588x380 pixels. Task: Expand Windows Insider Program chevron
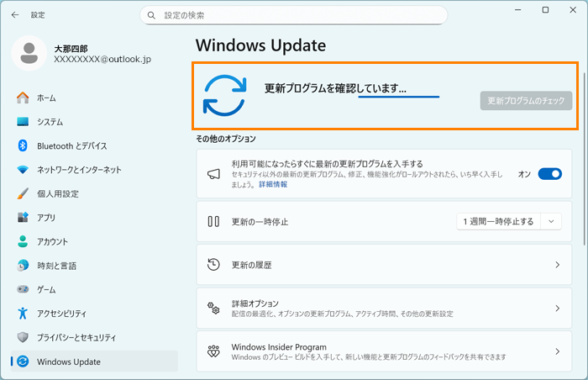[557, 351]
